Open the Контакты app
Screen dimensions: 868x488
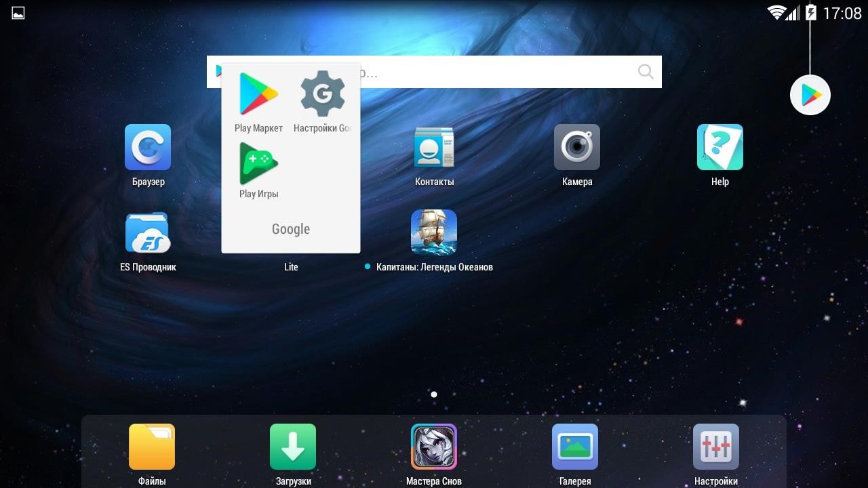pyautogui.click(x=434, y=147)
